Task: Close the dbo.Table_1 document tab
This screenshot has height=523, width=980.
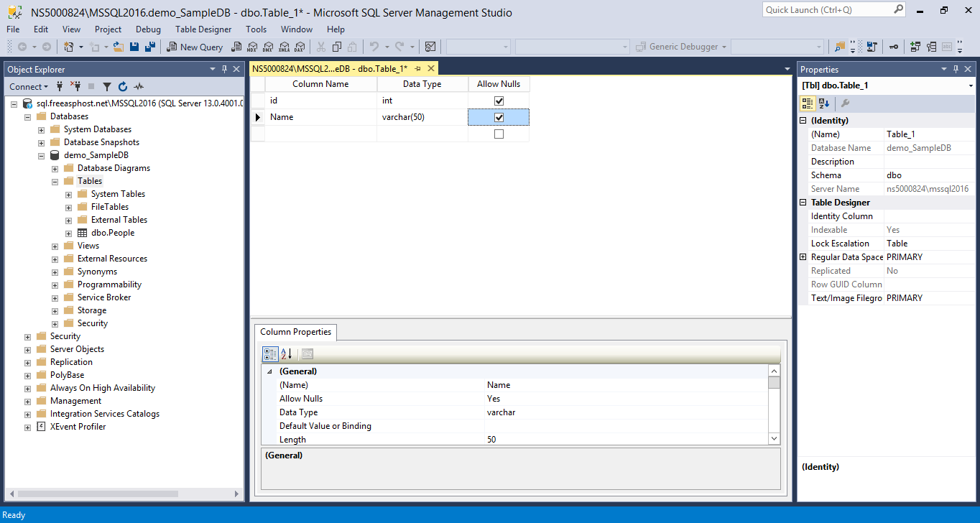Action: 431,68
